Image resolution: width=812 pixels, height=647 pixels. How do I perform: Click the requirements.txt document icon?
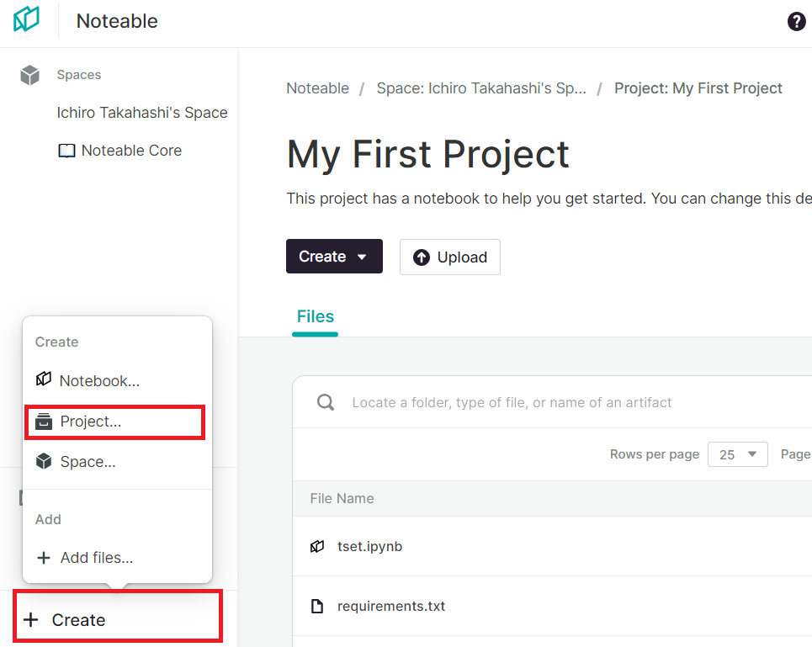pos(317,607)
